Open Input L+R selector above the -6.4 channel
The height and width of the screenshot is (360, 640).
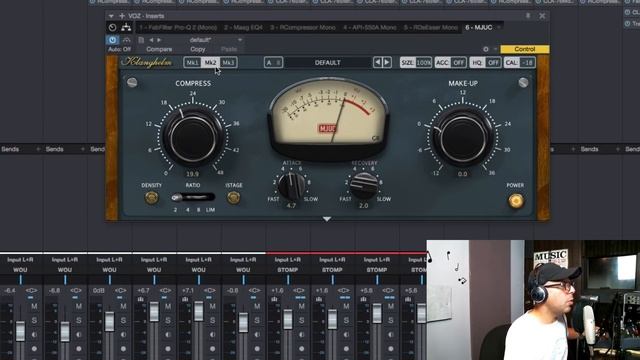[20, 260]
